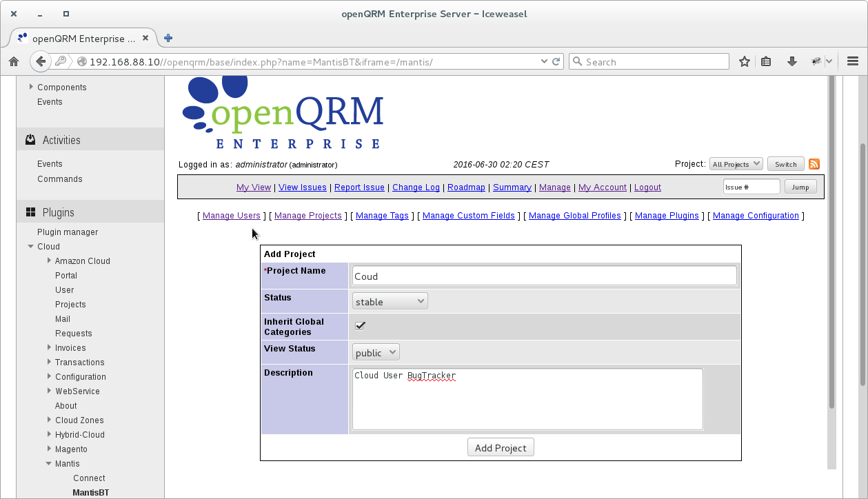Expand the Components tree node

31,87
